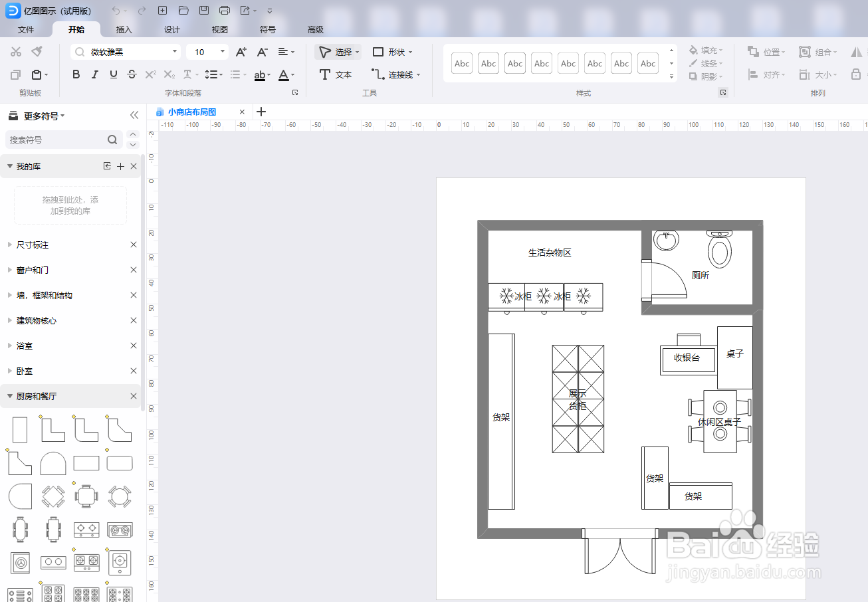Switch to the 视图 View tab
Viewport: 868px width, 602px height.
click(x=220, y=29)
